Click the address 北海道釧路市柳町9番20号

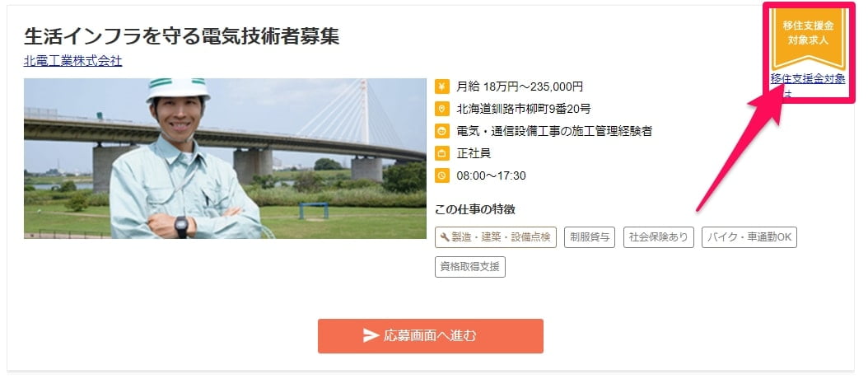click(524, 109)
